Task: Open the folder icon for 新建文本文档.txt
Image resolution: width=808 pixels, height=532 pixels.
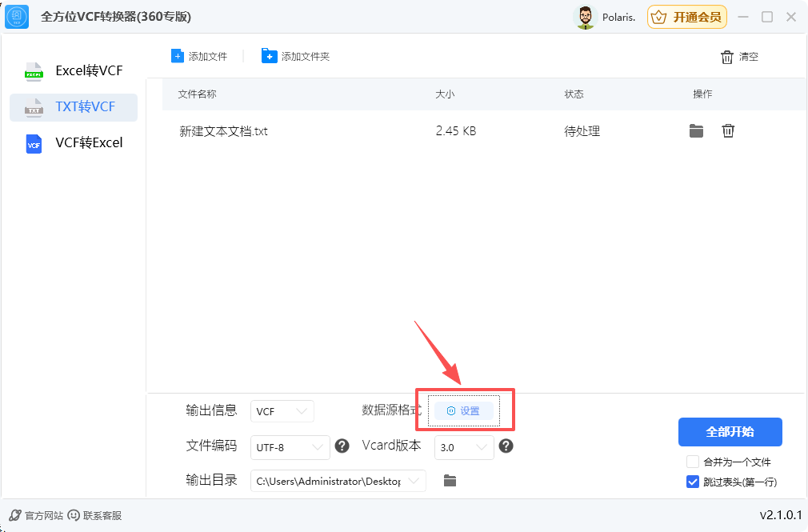Action: (x=697, y=130)
